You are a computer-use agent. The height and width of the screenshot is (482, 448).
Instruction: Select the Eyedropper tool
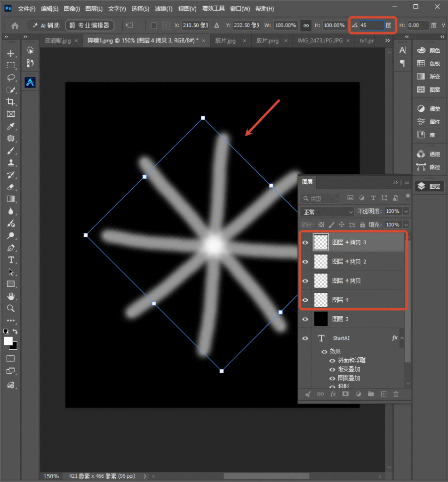pos(11,126)
